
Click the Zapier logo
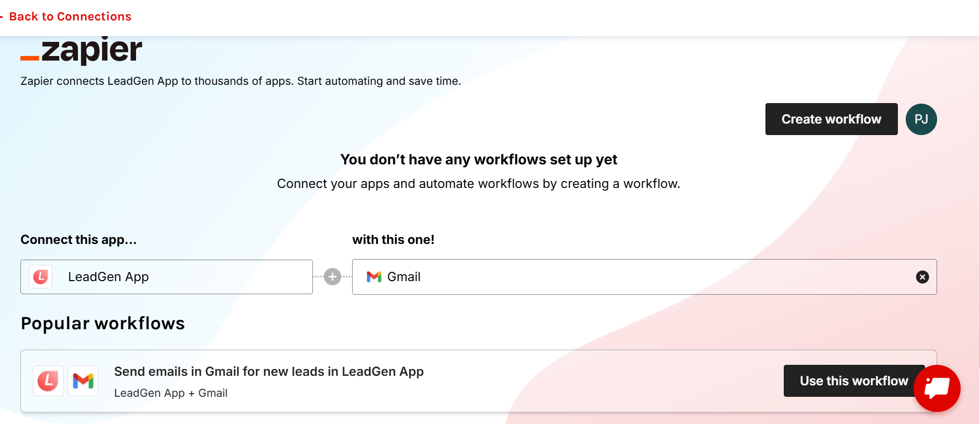(x=81, y=50)
